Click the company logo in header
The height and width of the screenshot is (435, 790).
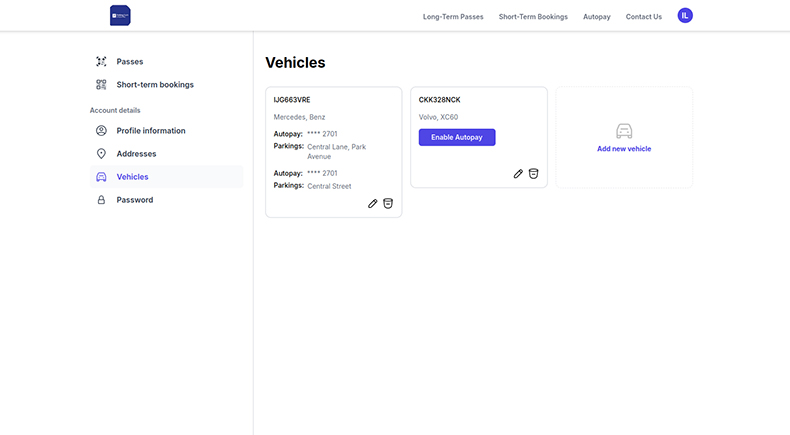tap(121, 16)
